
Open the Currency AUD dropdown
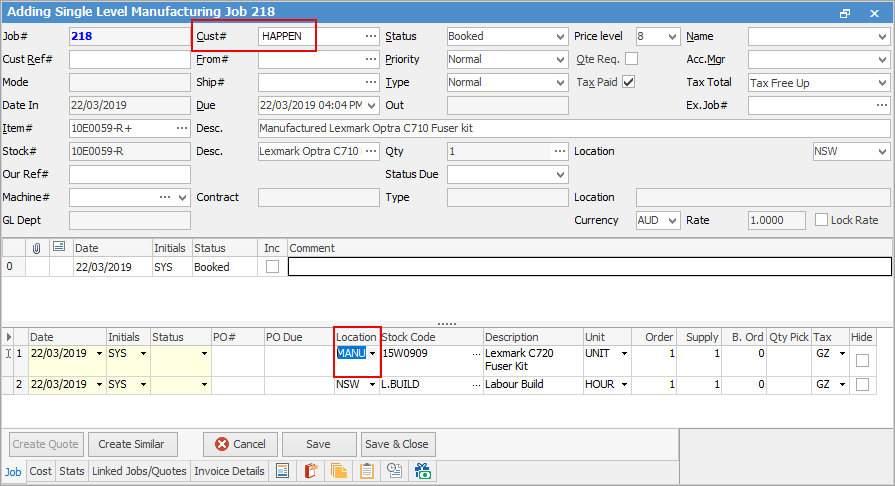point(672,220)
